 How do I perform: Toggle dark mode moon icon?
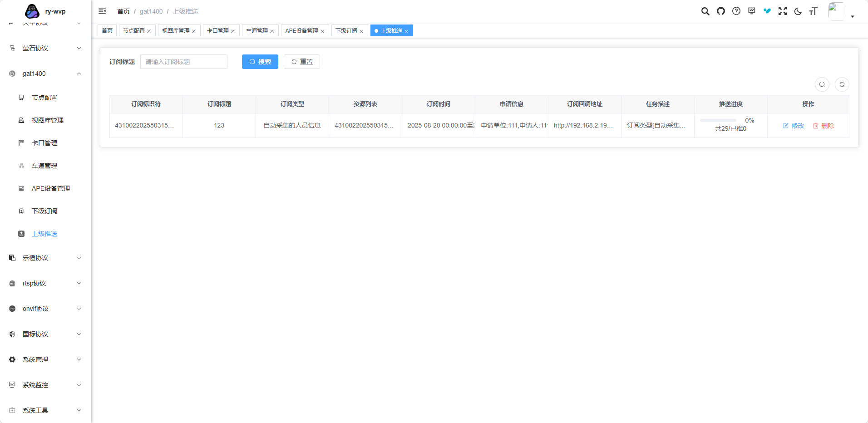(798, 11)
